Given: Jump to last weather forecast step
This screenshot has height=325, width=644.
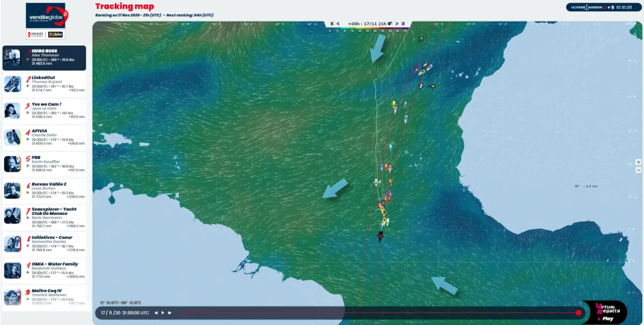Looking at the screenshot, I should click(403, 24).
